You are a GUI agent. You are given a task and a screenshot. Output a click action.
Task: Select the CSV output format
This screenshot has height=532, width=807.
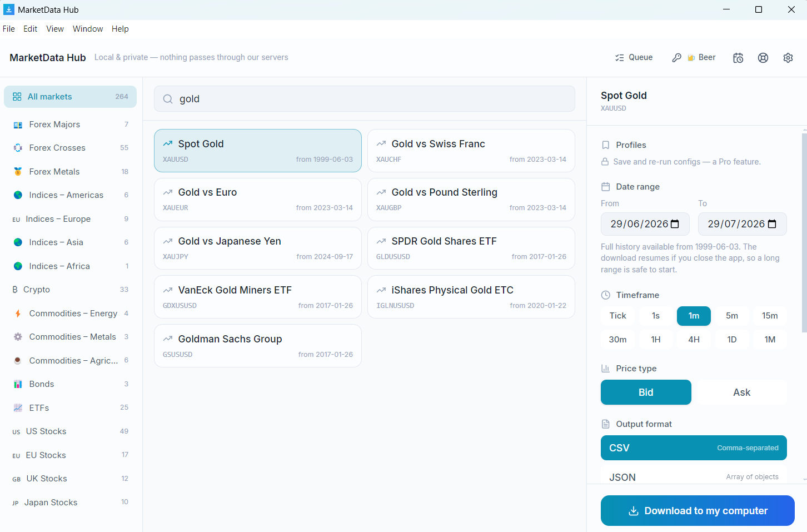[694, 448]
